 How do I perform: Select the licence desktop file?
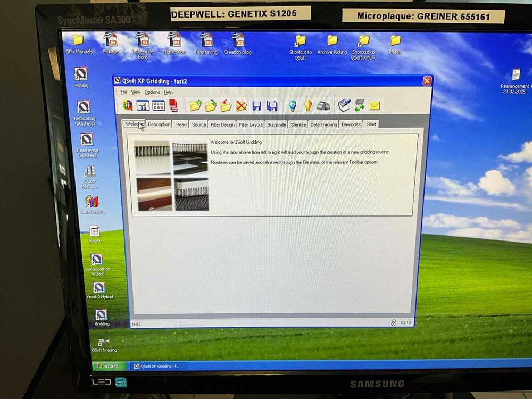95,234
